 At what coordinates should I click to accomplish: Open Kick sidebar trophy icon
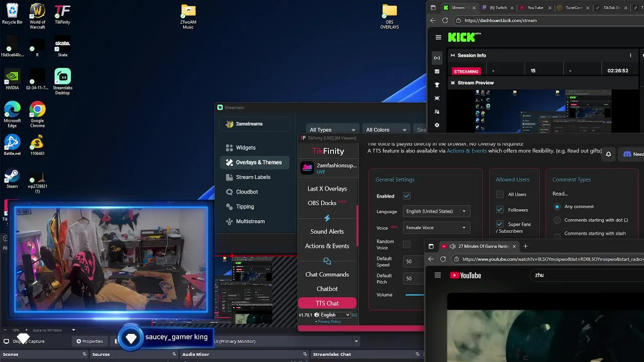tap(437, 85)
